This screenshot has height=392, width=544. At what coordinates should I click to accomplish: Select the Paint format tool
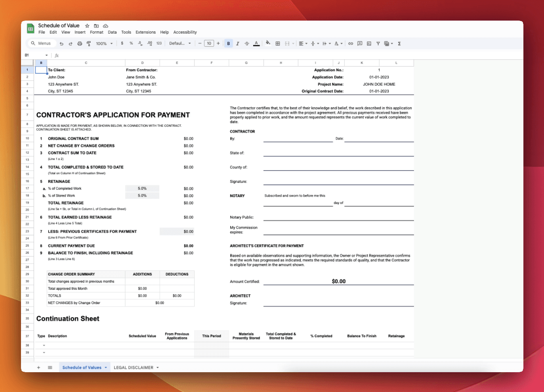tap(89, 44)
